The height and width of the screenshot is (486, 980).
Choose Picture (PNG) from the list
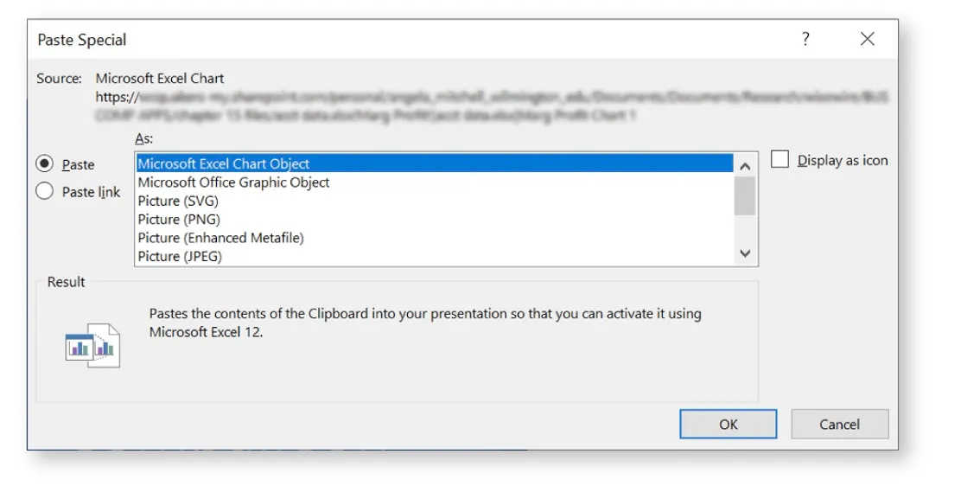click(x=179, y=219)
